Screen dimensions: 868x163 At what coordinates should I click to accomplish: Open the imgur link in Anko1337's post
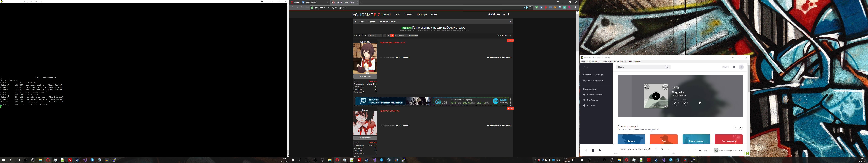(393, 43)
